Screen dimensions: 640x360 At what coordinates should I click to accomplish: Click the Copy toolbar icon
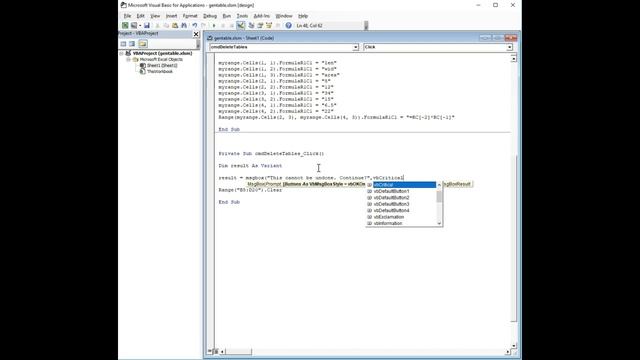[x=166, y=25]
